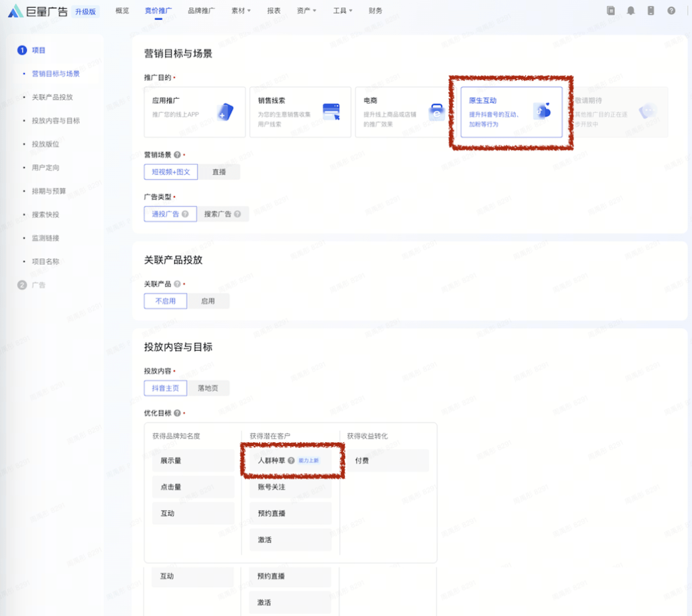Switch to 品牌推广 tab
Screen dimensions: 692x616
coord(201,11)
